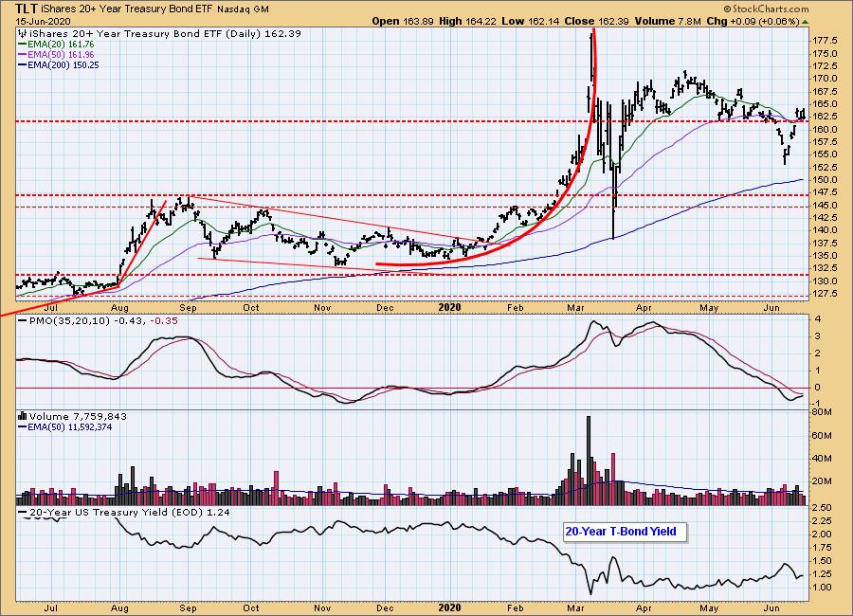Click the Apr label under the price panel

644,308
